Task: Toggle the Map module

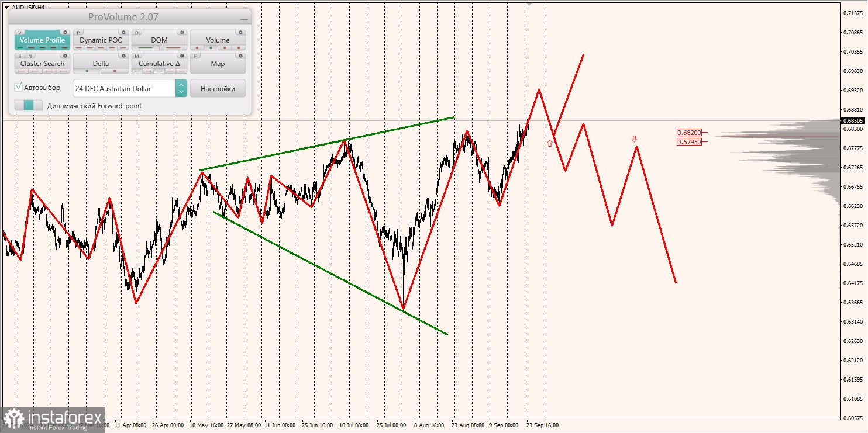Action: tap(218, 64)
